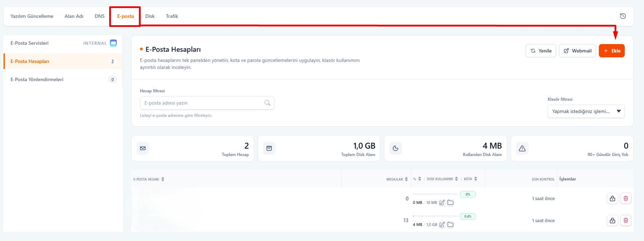The height and width of the screenshot is (241, 644).
Task: Click the edit quota icon in first row
Action: tap(442, 203)
